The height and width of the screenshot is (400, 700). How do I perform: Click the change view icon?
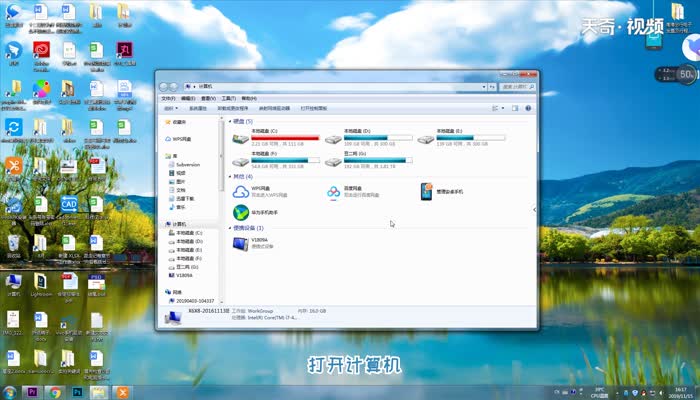click(x=495, y=108)
